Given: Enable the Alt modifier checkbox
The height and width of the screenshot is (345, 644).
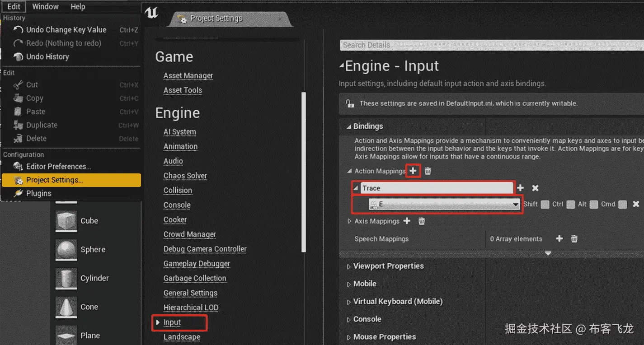Looking at the screenshot, I should point(594,205).
